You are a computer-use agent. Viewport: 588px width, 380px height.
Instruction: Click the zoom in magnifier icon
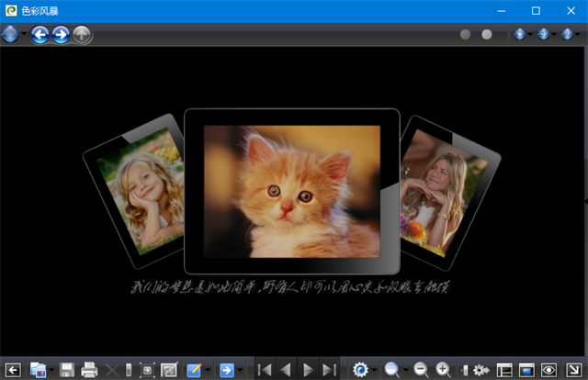click(444, 370)
